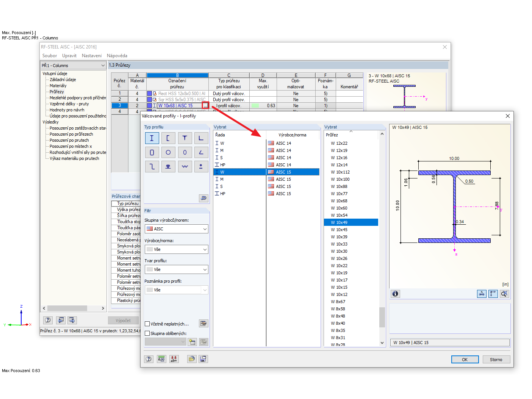Close the 'Válcované profily - I-profily' dialog
Viewport: 532px width, 399px height.
pyautogui.click(x=508, y=116)
